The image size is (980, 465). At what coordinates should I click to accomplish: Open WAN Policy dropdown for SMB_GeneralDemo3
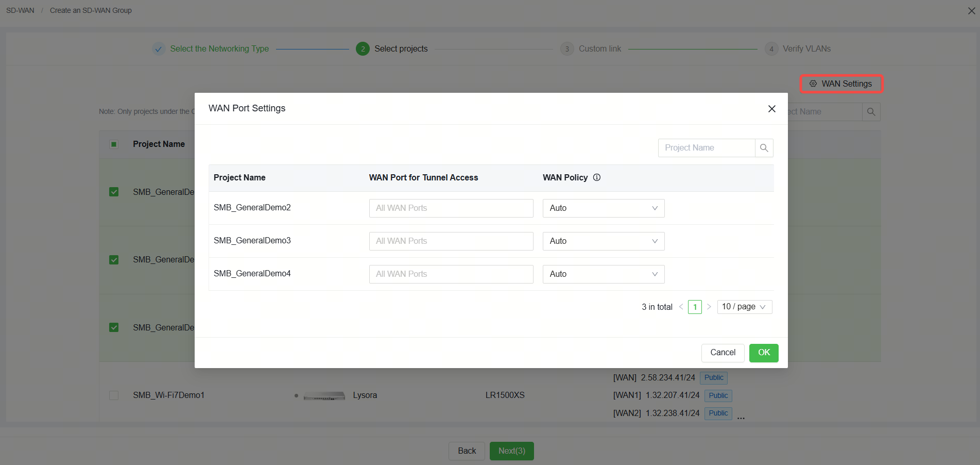604,241
